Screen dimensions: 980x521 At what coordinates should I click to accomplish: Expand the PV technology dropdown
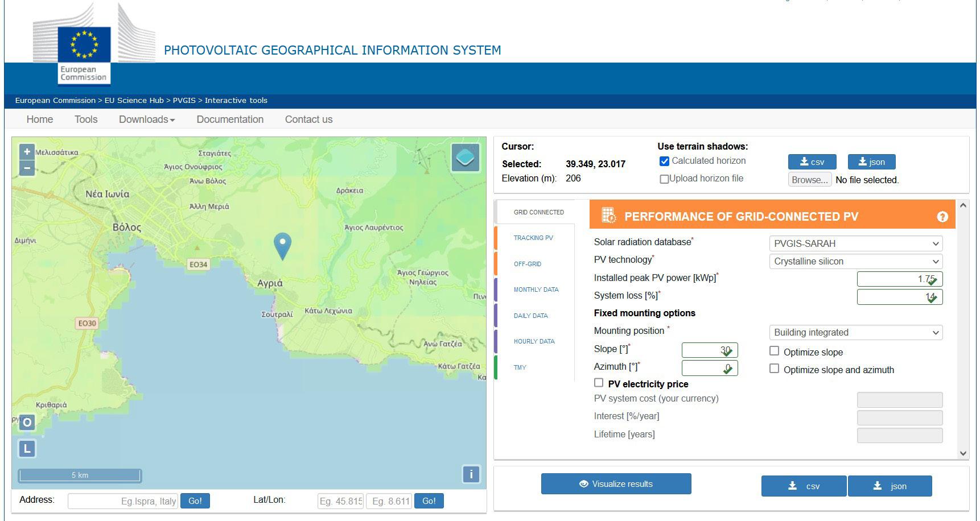tap(855, 262)
